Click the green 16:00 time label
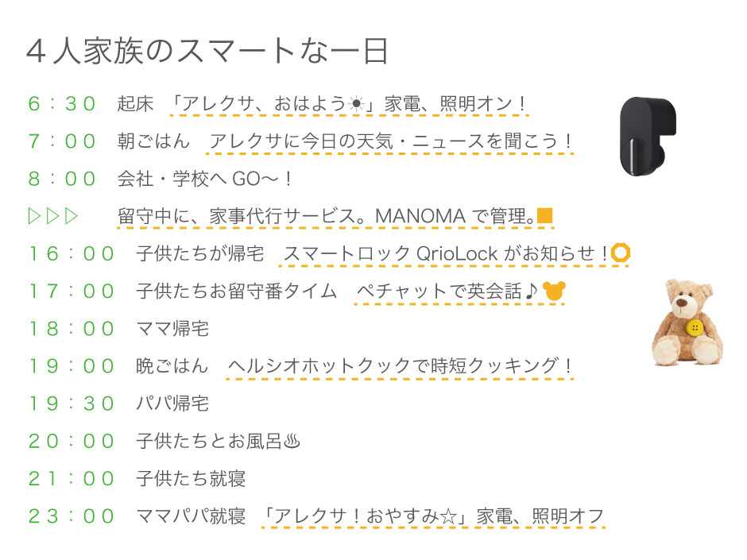This screenshot has width=747, height=560. [72, 254]
